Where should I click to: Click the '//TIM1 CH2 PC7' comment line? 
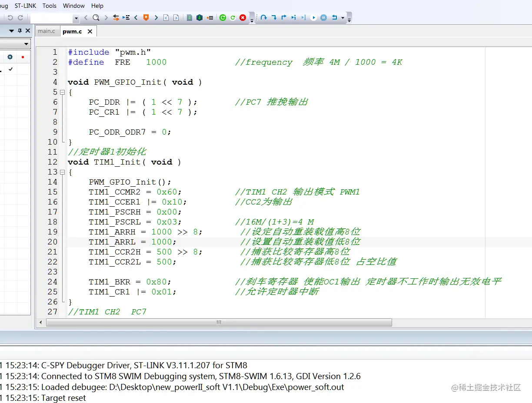[x=107, y=312]
